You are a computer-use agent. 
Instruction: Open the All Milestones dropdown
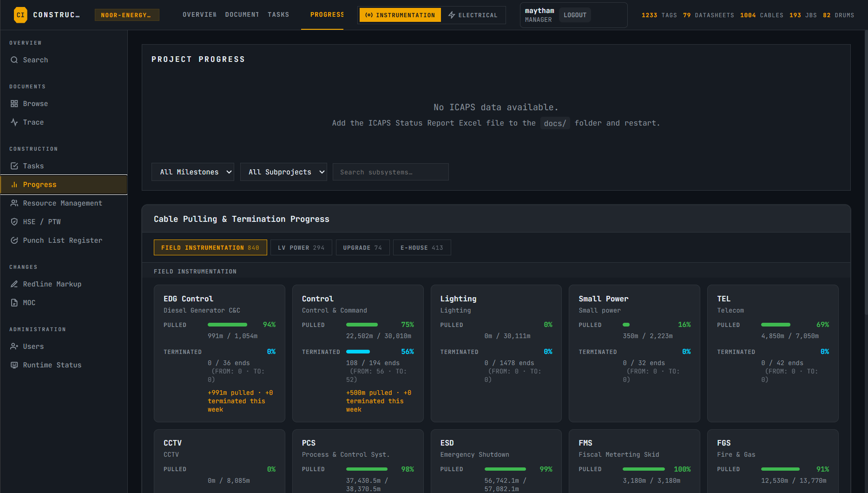pos(193,172)
